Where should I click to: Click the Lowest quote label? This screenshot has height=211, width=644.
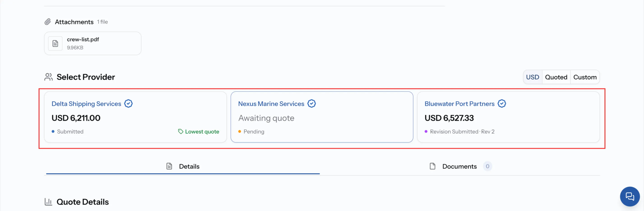pos(202,131)
